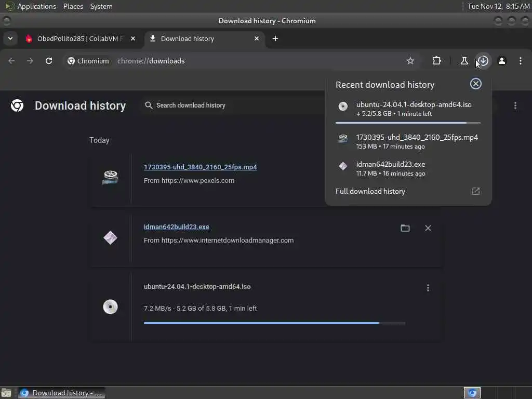This screenshot has height=399, width=532.
Task: Show idman642build23.exe in folder
Action: (405, 229)
